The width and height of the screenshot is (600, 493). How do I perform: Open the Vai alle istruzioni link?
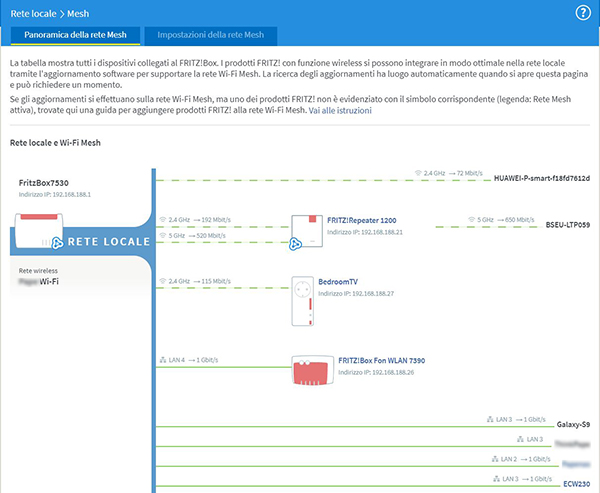340,111
